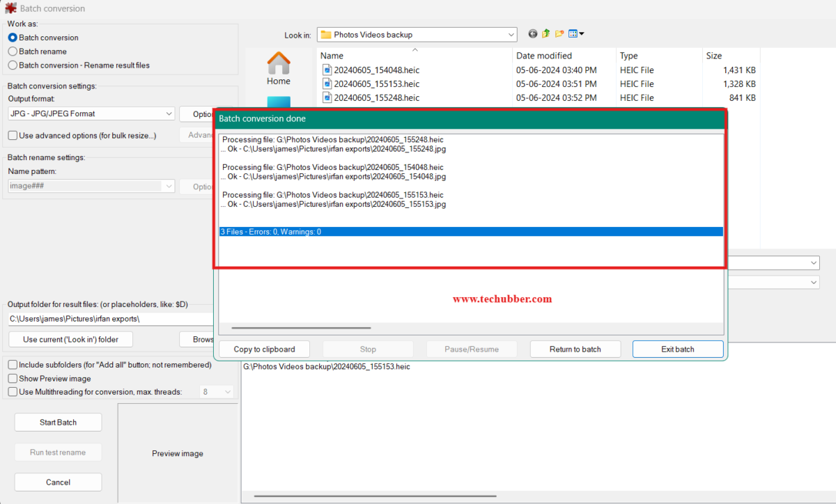Viewport: 836px width, 504px height.
Task: Open the Look in folder dropdown
Action: pos(417,34)
